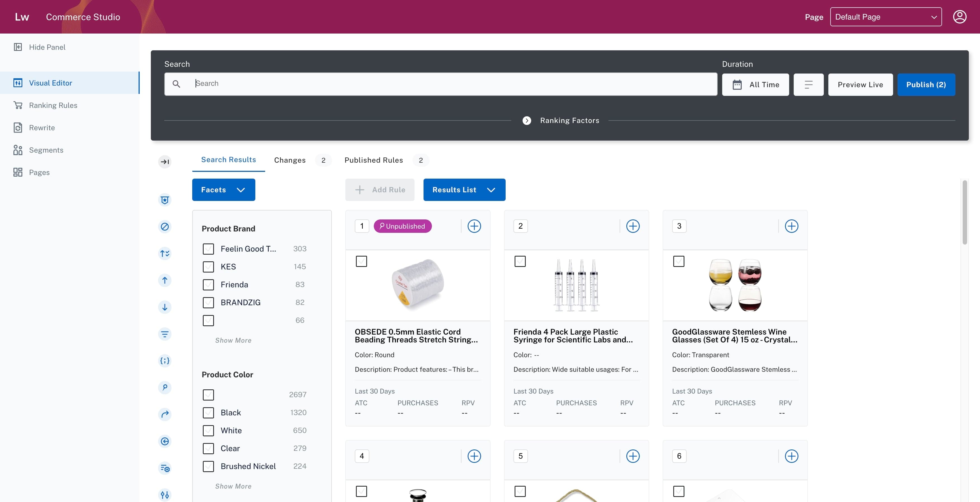Select the list settings gear tool
Screen dimensions: 980x502
tap(165, 468)
